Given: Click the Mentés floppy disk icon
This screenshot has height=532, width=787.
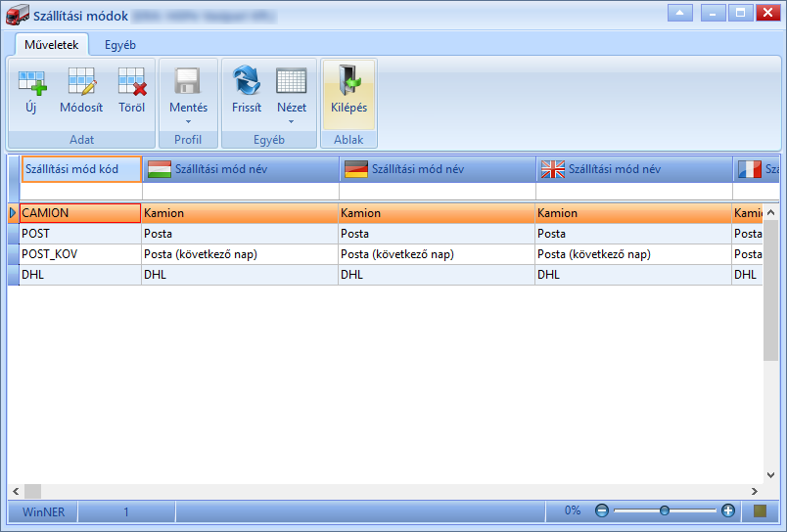Looking at the screenshot, I should pos(188,81).
